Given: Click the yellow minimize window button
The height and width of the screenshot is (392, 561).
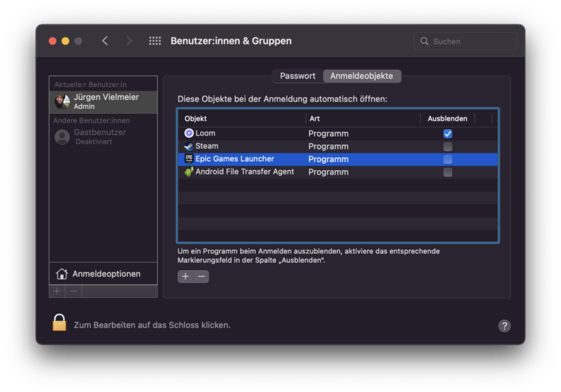Looking at the screenshot, I should pos(66,41).
